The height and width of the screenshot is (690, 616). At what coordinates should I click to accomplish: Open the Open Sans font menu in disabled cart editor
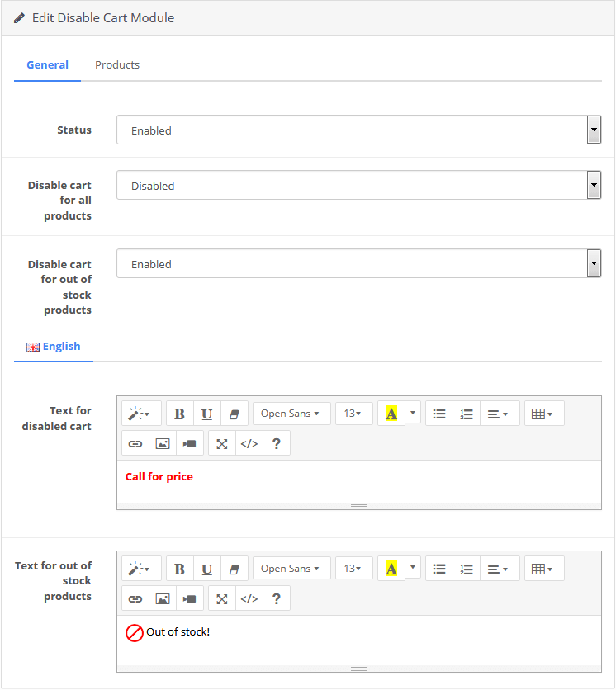click(291, 414)
